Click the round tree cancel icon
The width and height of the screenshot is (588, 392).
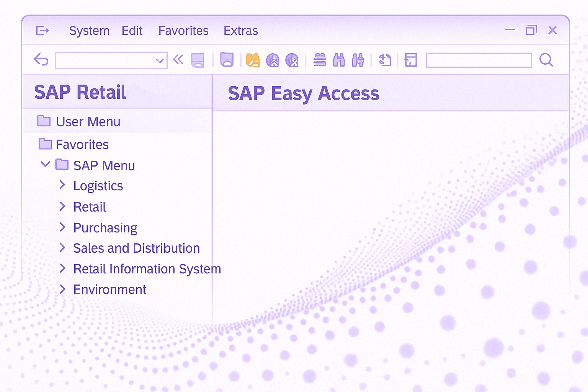coord(292,60)
